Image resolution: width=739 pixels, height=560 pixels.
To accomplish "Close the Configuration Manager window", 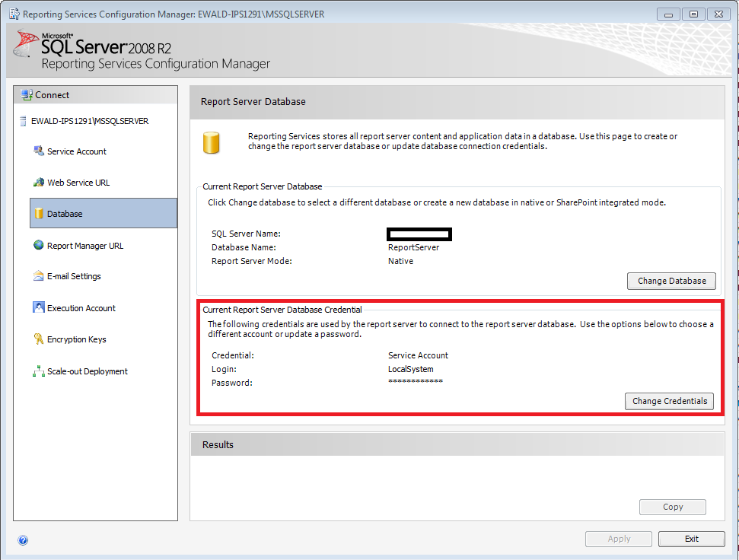I will (718, 14).
